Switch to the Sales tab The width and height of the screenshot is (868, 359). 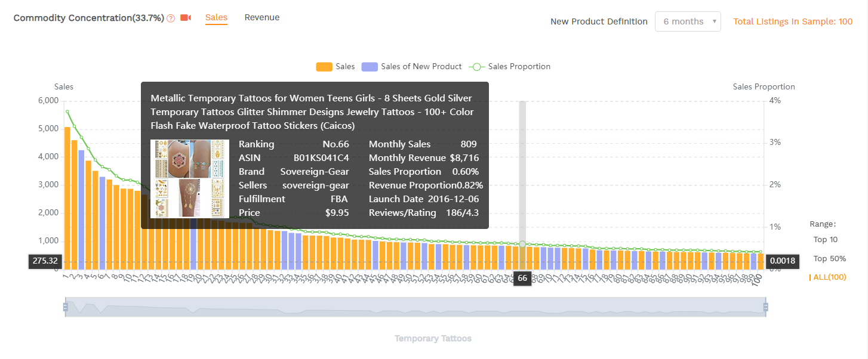point(216,17)
